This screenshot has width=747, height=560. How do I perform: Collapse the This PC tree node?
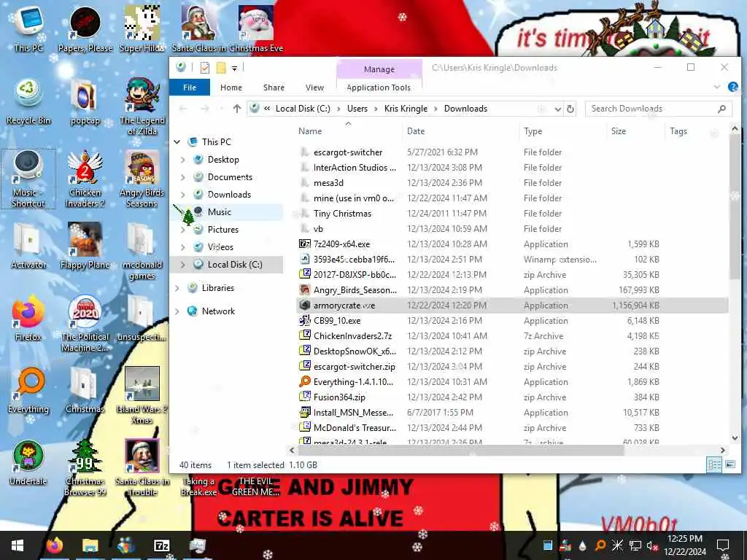tap(177, 142)
